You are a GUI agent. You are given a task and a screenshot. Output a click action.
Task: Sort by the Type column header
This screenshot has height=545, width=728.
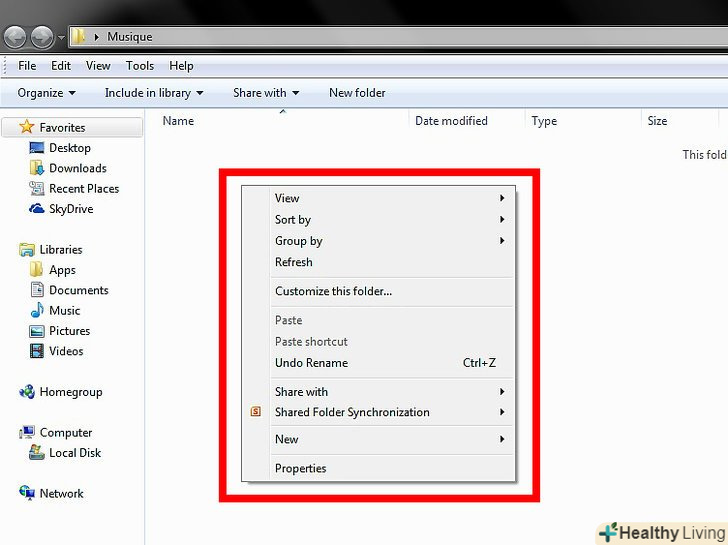pos(544,121)
